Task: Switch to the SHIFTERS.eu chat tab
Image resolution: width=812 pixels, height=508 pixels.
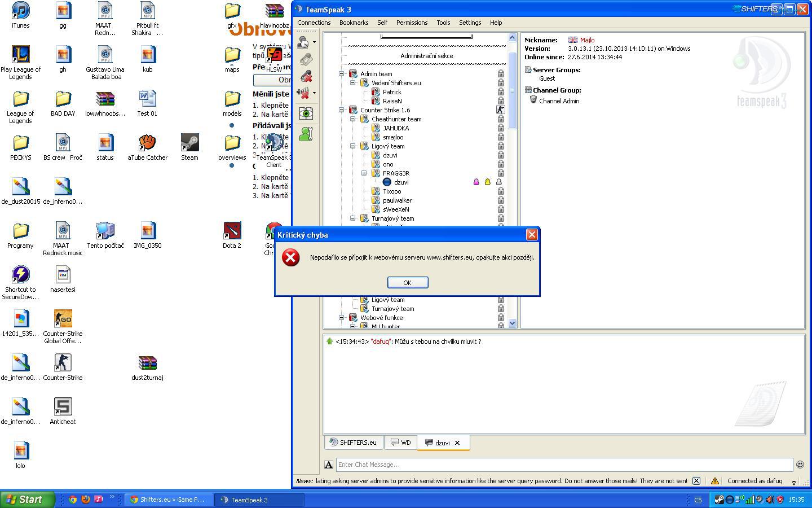Action: click(x=353, y=443)
